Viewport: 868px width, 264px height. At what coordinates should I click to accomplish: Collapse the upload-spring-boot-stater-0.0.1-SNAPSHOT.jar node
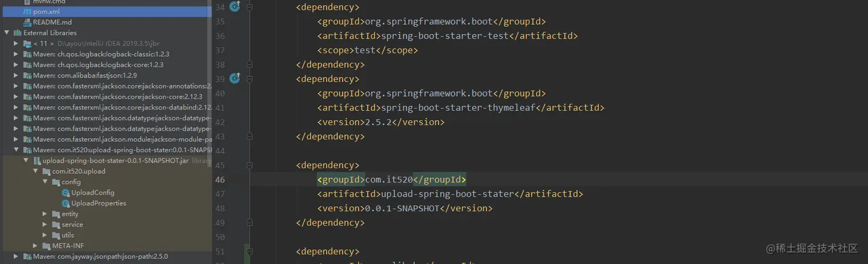26,161
